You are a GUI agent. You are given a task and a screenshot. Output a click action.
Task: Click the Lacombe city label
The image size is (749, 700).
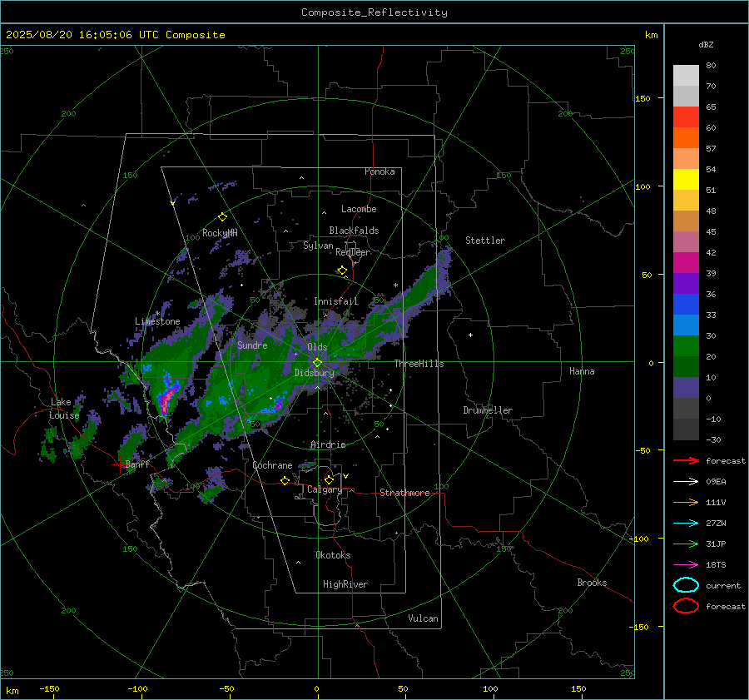pyautogui.click(x=359, y=209)
